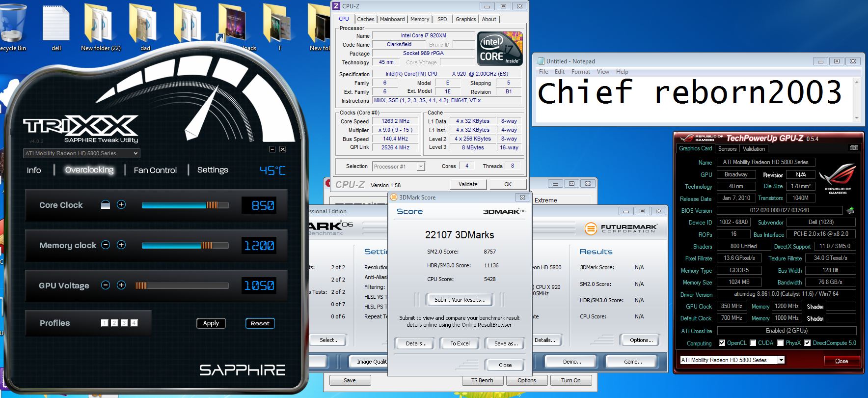This screenshot has height=398, width=868.
Task: Toggle the DirectCompute 5.0 checkbox
Action: (x=807, y=343)
